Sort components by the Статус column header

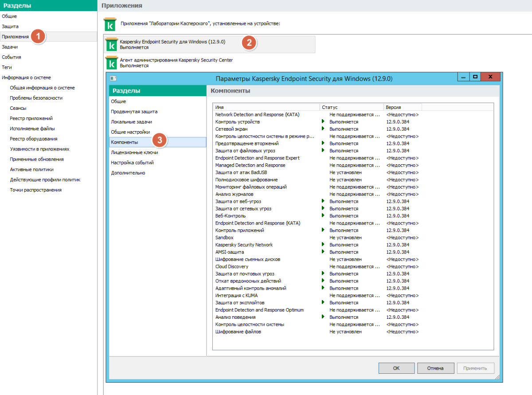[352, 107]
